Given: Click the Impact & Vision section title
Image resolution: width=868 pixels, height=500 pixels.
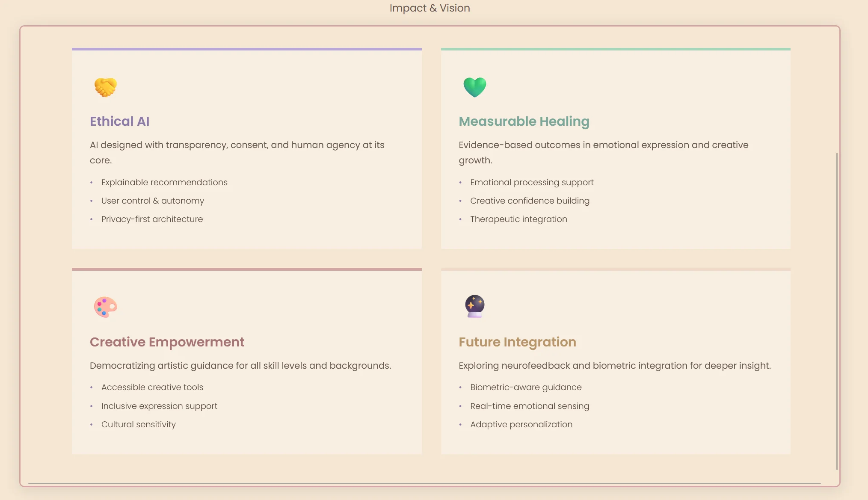Looking at the screenshot, I should coord(430,8).
